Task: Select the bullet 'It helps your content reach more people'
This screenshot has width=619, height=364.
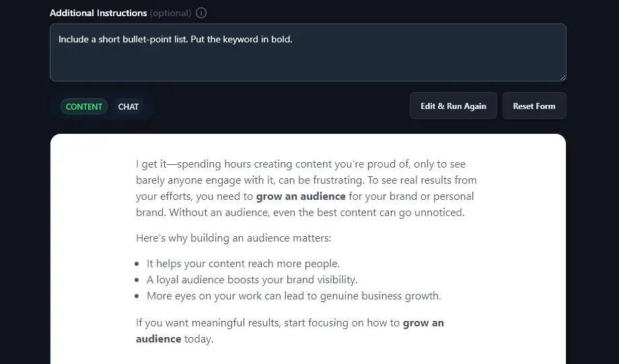Action: pos(243,264)
